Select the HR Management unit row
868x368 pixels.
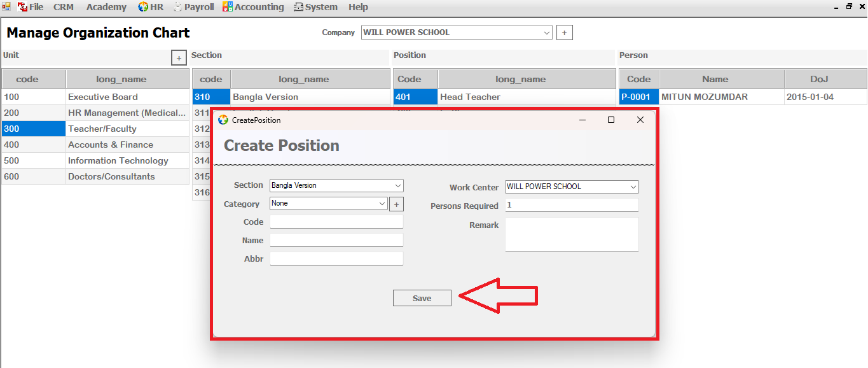95,113
